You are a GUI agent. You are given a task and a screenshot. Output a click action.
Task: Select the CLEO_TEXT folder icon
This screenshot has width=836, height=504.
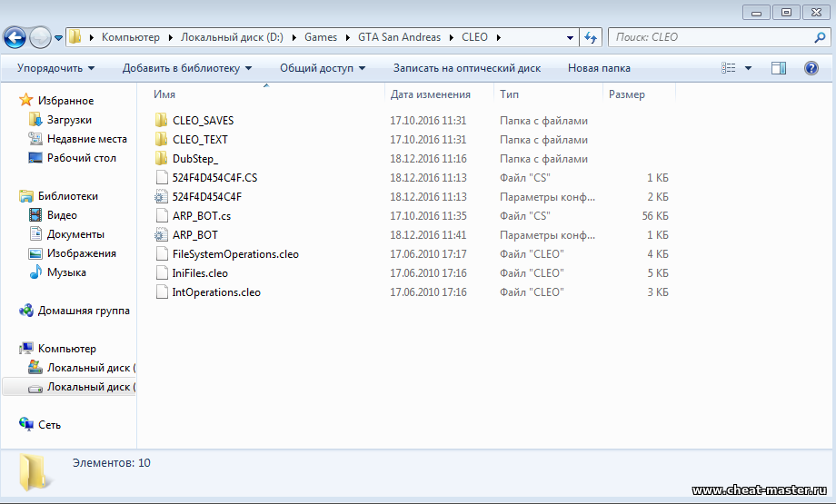pos(161,140)
